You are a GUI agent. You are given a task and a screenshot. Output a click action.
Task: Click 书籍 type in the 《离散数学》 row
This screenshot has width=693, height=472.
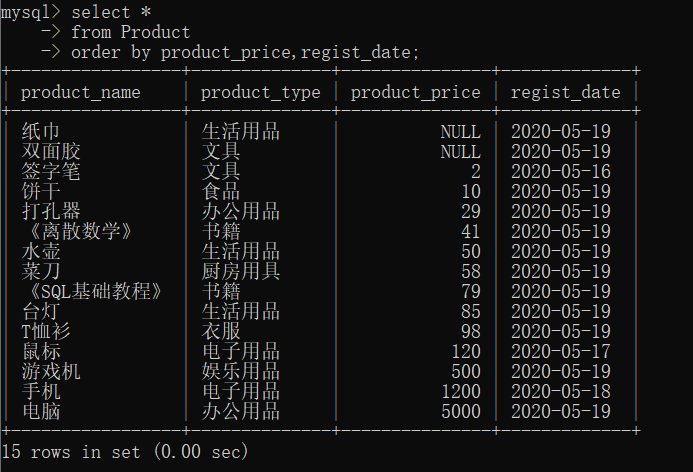tap(221, 231)
